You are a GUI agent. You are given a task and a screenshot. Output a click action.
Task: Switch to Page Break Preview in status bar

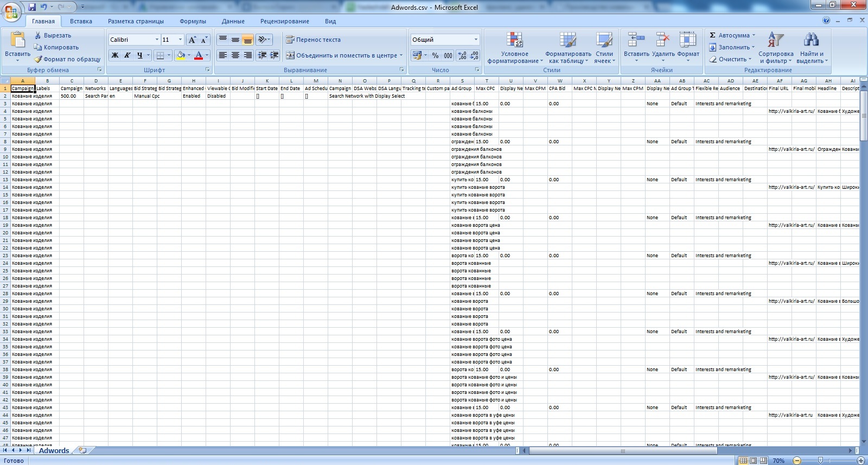[x=763, y=461]
